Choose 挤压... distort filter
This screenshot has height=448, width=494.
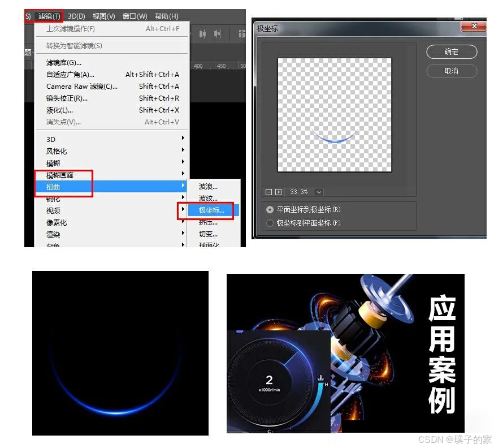point(214,222)
